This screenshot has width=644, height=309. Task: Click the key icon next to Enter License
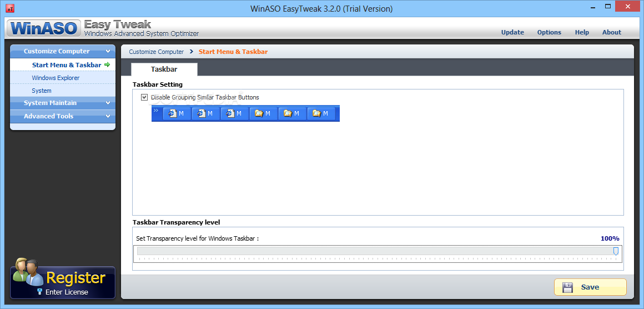click(x=40, y=292)
